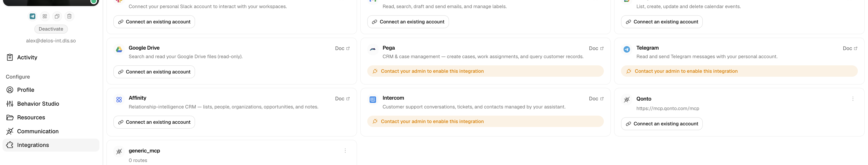Click Telegram's contact your admin banner

(739, 71)
